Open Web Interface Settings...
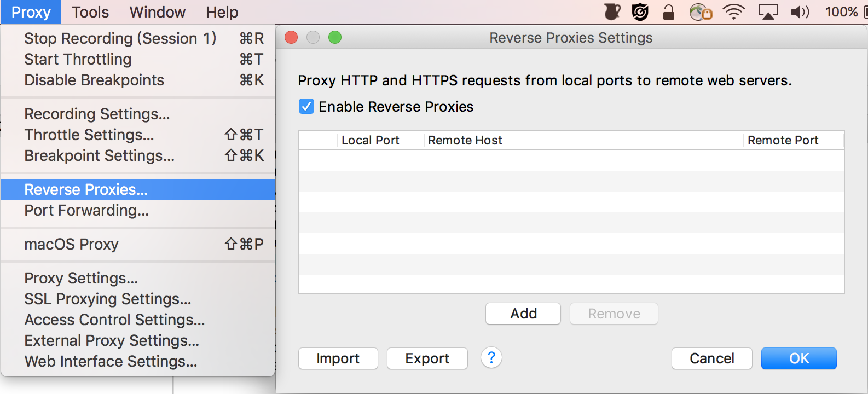 coord(138,361)
